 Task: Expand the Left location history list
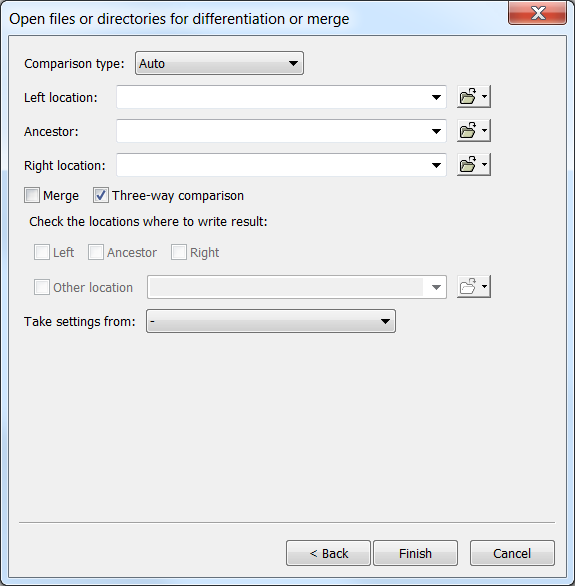pyautogui.click(x=436, y=97)
